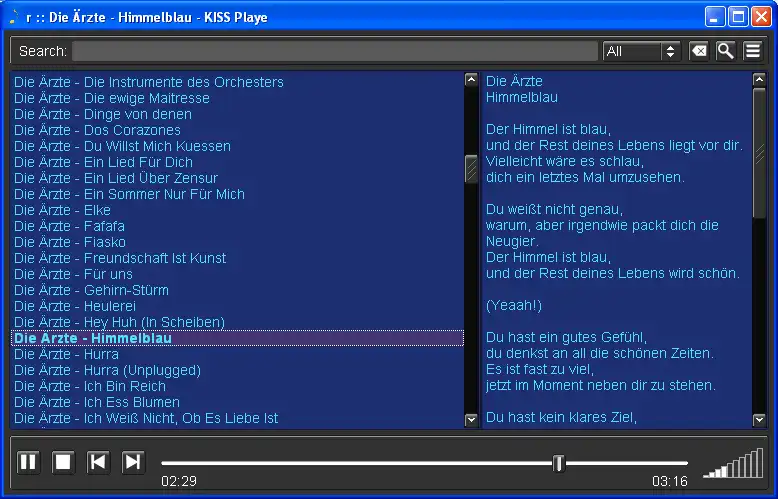Viewport: 778px width, 499px height.
Task: Click the playback position seek slider handle
Action: tap(559, 463)
